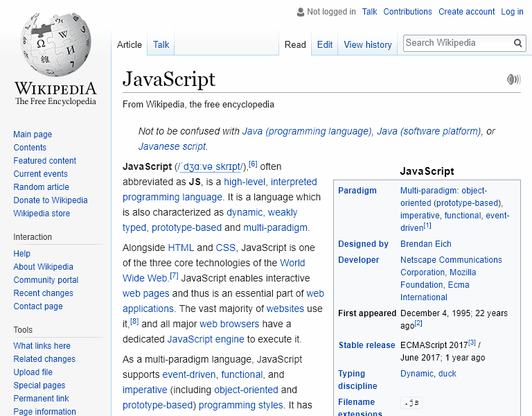Viewport: 532px width, 416px height.
Task: Click infobox Paradigm label link
Action: coord(357,191)
